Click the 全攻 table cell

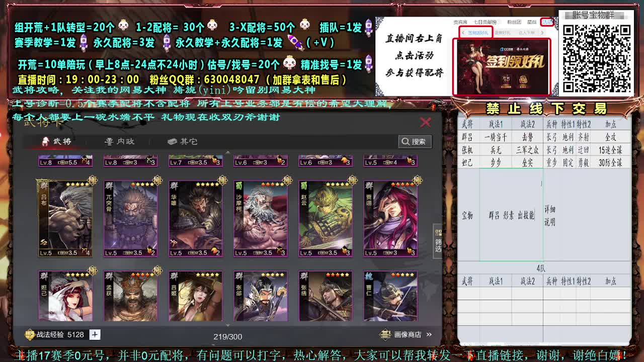pos(610,137)
